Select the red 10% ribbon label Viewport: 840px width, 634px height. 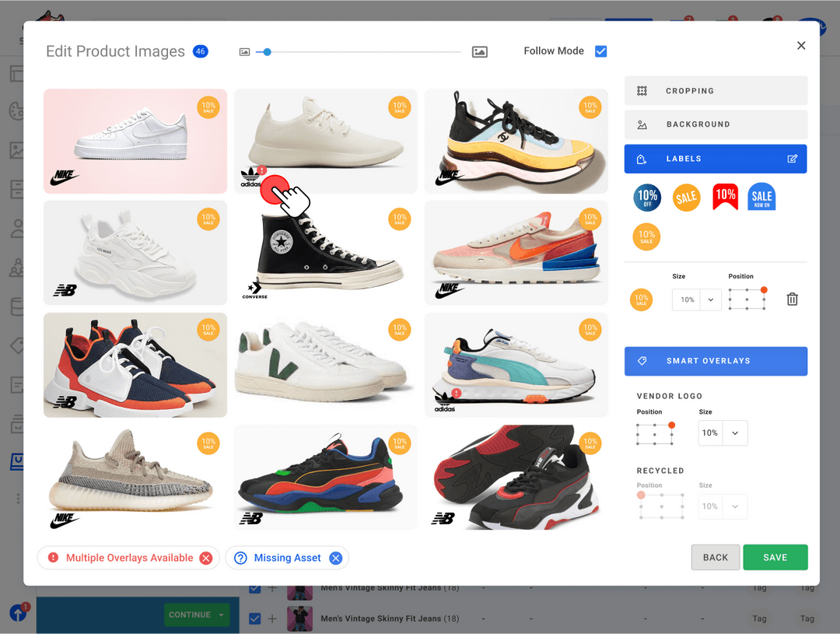coord(725,197)
